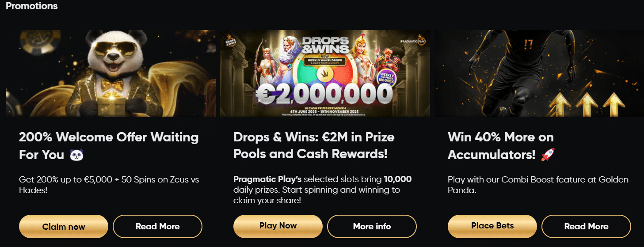Image resolution: width=644 pixels, height=247 pixels.
Task: Open More info about Drops & Wins
Action: (372, 226)
